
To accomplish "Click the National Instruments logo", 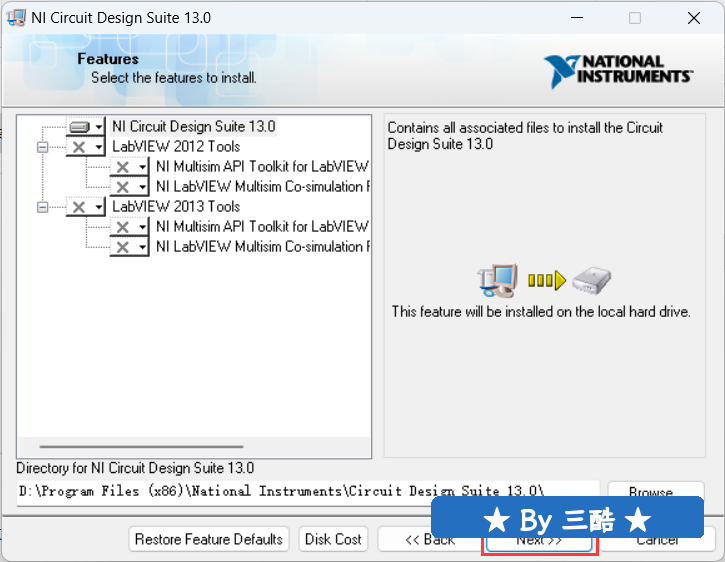I will click(x=618, y=71).
